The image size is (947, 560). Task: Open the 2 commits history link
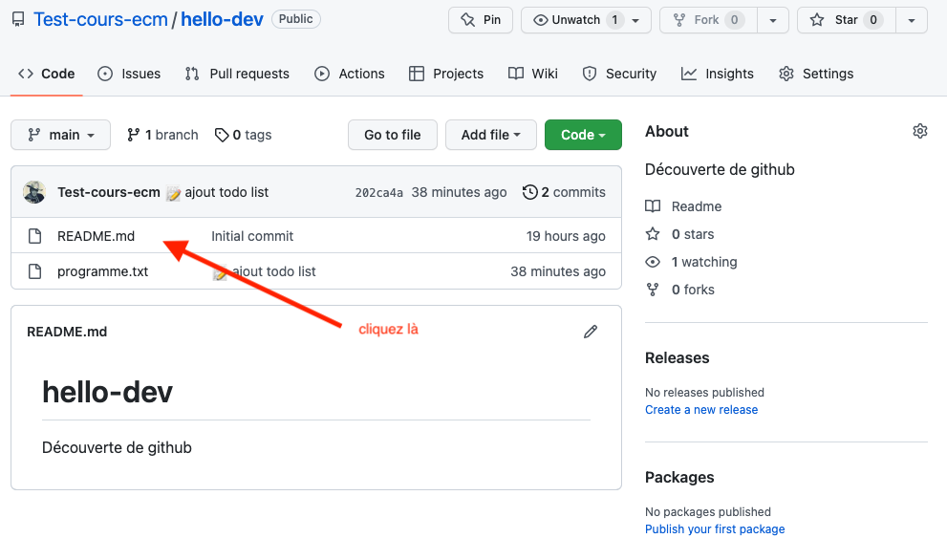(x=564, y=192)
